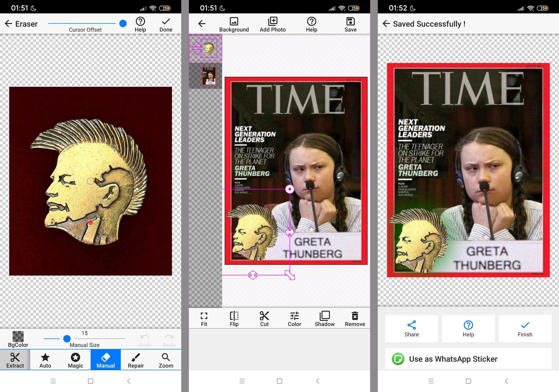Save the composition with Save icon
559x392 pixels.
[x=350, y=24]
